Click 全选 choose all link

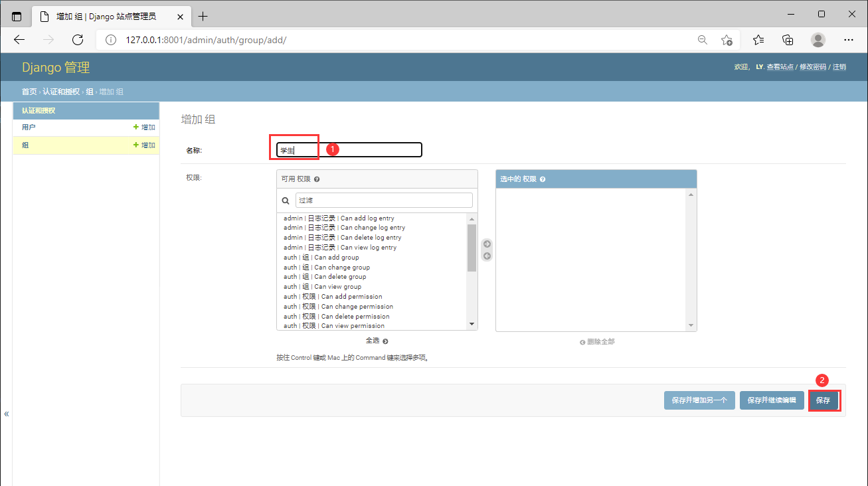[377, 341]
